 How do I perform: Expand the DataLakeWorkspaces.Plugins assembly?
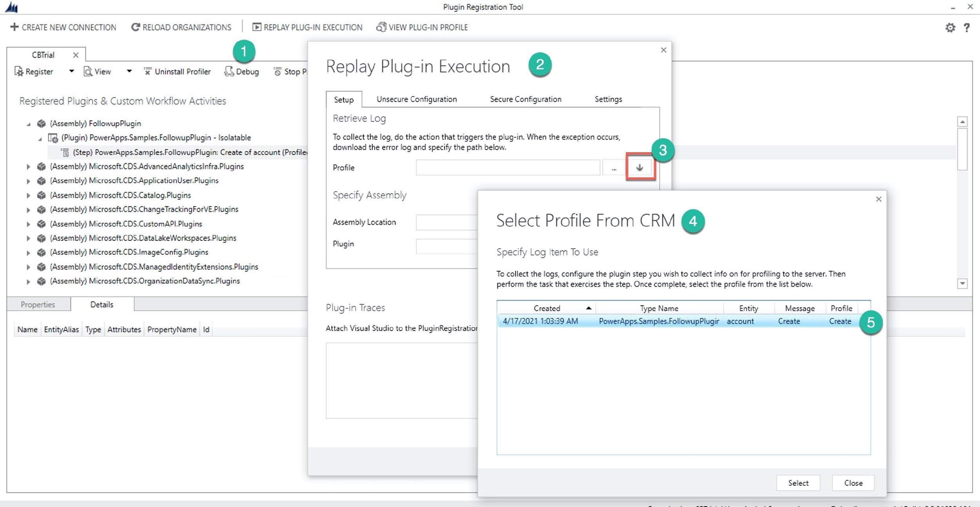[28, 238]
